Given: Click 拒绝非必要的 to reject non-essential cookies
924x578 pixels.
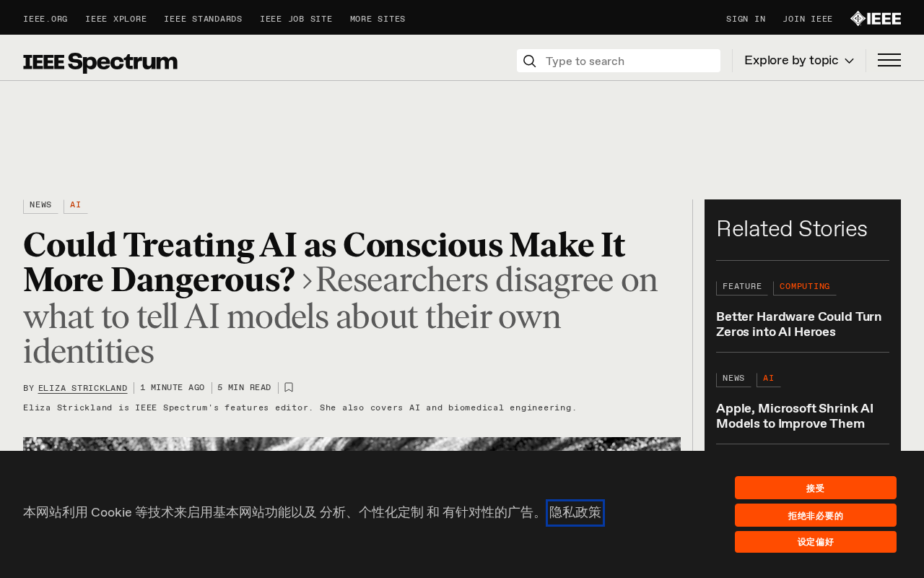Looking at the screenshot, I should [816, 515].
